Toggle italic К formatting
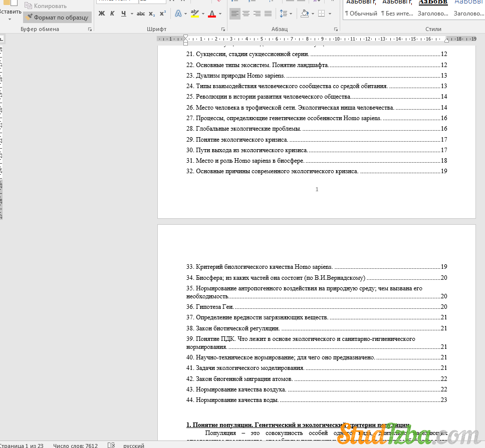 (112, 14)
